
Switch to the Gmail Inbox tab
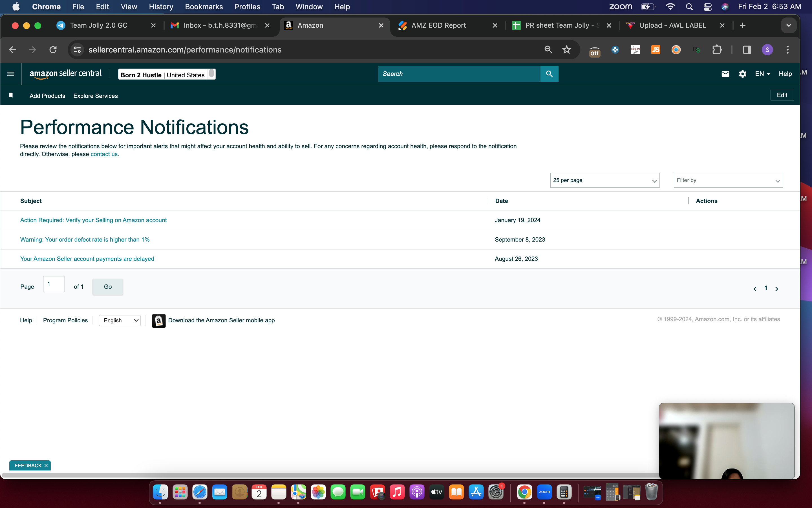220,25
